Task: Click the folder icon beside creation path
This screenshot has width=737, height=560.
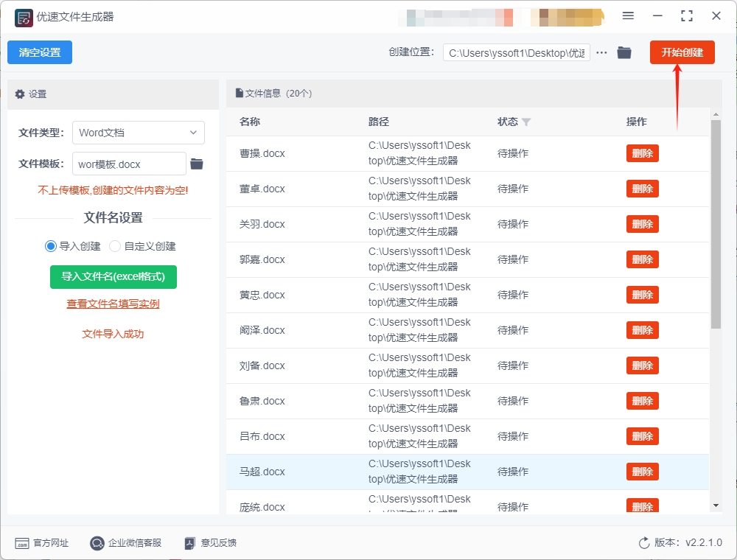Action: 624,52
